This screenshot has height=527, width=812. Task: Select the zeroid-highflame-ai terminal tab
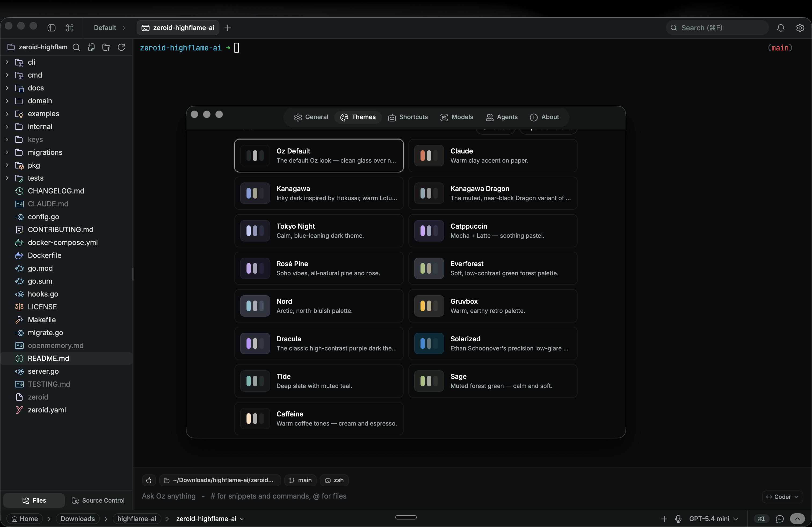pyautogui.click(x=178, y=28)
